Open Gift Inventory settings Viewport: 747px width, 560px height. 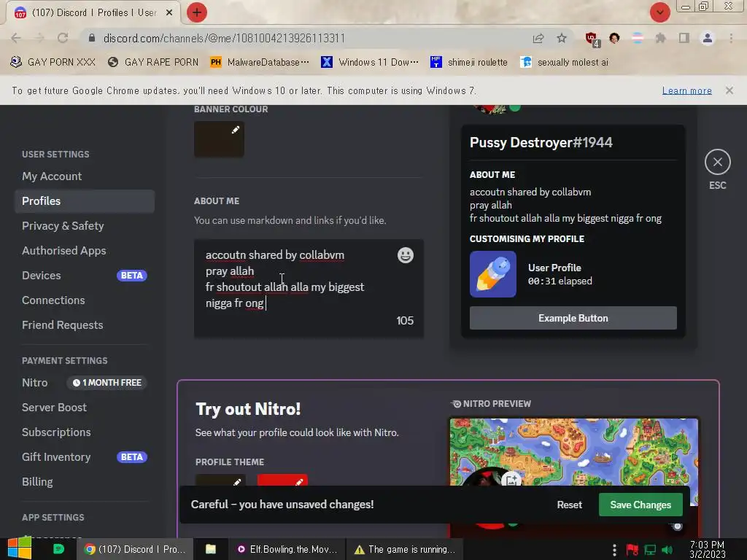click(85, 456)
